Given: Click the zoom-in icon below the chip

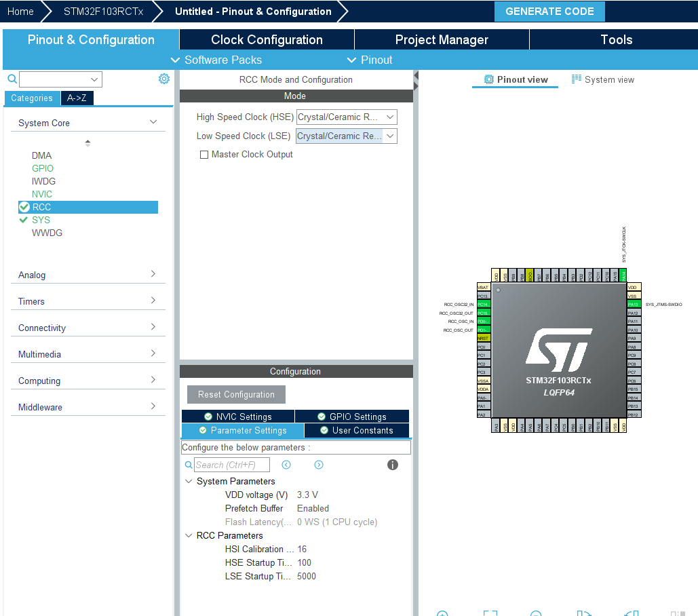Looking at the screenshot, I should pyautogui.click(x=442, y=614).
